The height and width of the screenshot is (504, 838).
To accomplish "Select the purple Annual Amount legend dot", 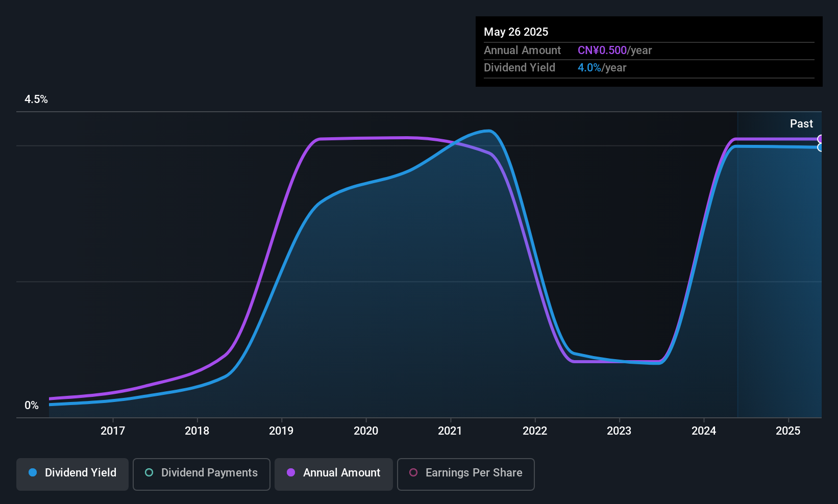I will 290,473.
